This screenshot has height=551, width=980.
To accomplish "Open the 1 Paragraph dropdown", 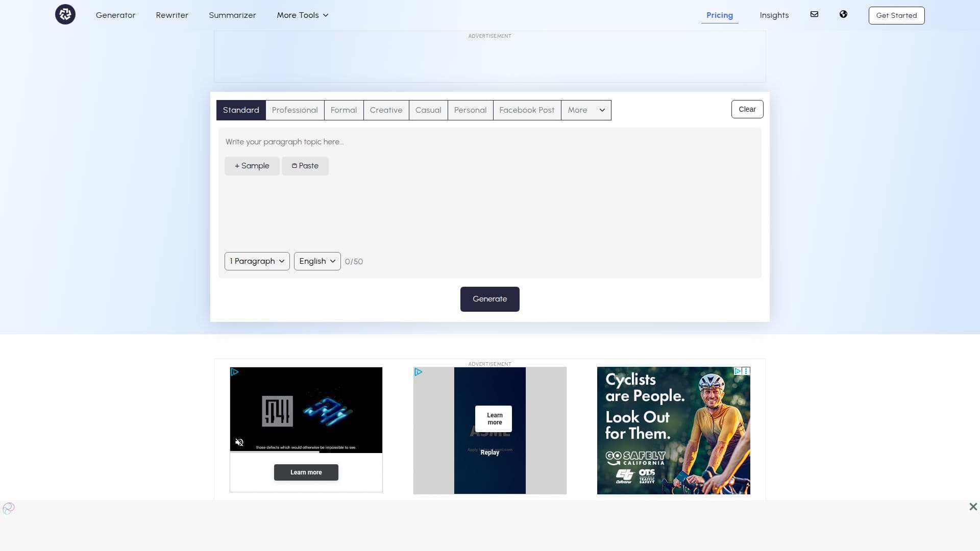I will point(257,261).
